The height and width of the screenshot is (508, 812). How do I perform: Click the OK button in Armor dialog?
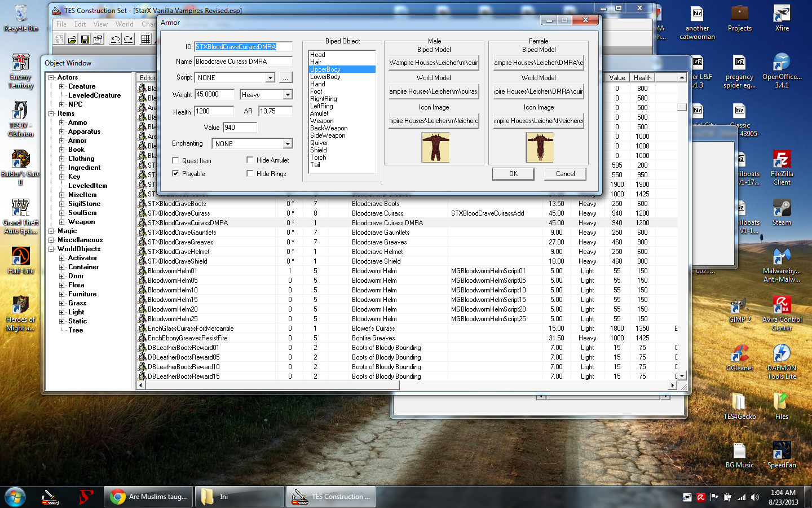[x=513, y=174]
